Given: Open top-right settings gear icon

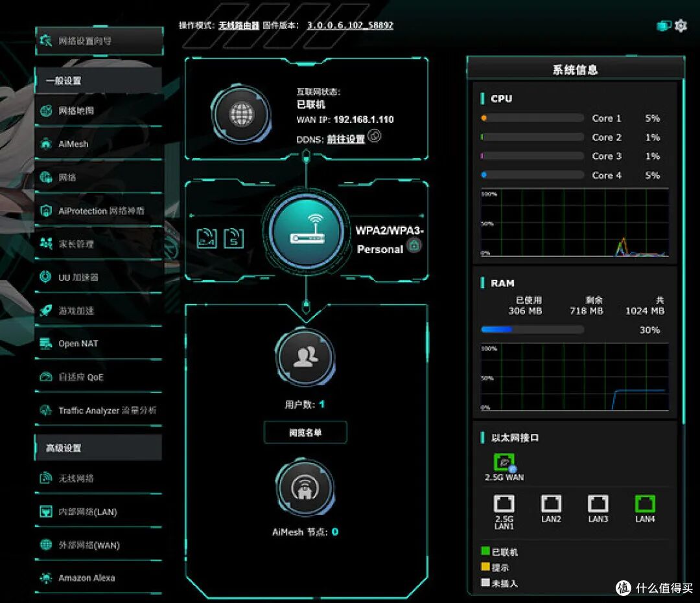Looking at the screenshot, I should [681, 26].
